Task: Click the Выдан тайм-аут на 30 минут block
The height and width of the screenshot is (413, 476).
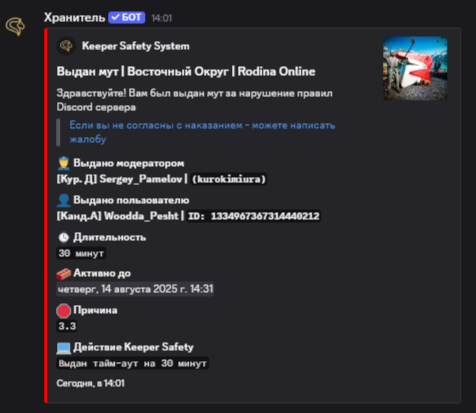Action: pos(132,363)
